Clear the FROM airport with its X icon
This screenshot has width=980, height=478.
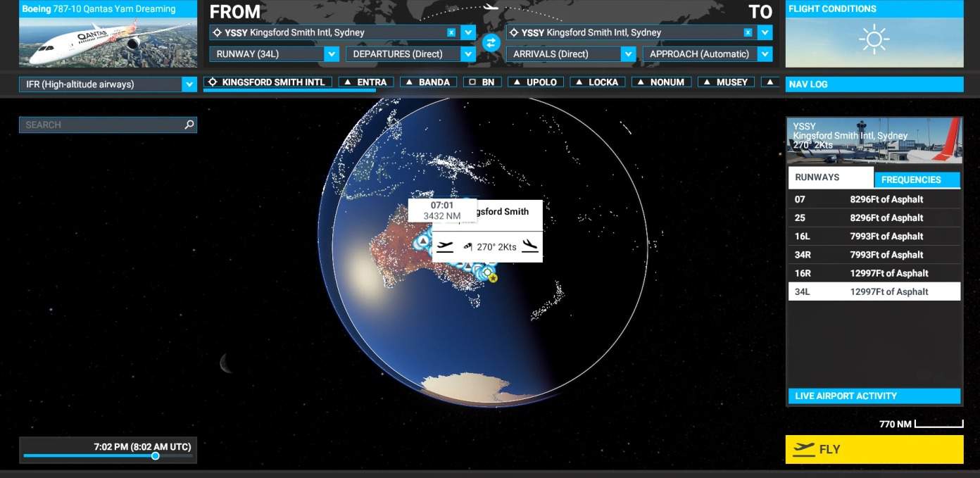451,32
